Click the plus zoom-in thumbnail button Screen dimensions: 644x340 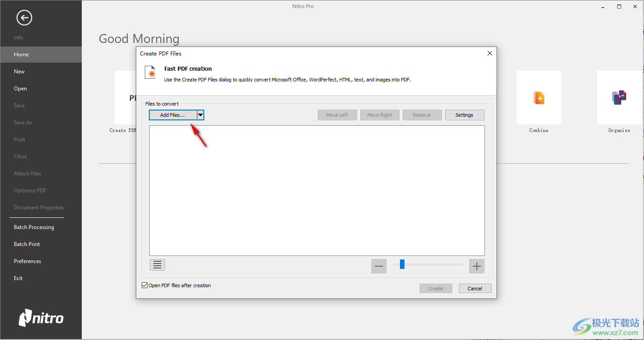click(477, 266)
